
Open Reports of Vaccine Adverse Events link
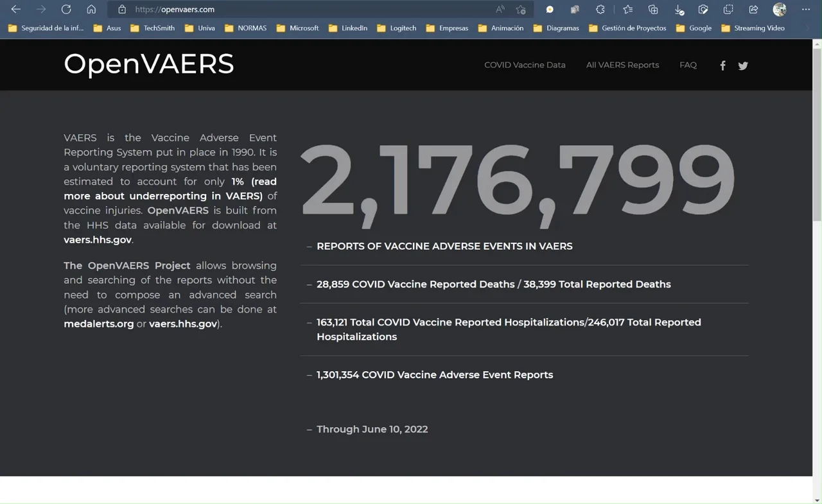444,246
